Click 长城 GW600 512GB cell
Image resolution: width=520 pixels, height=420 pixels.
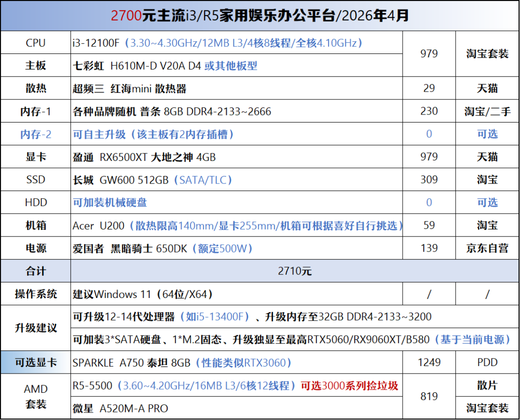[237, 180]
